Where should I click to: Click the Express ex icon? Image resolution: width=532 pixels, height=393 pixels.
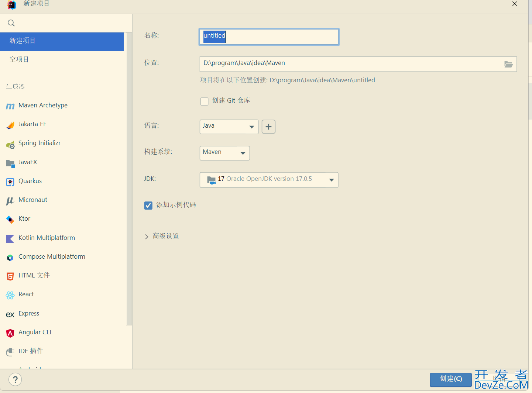click(x=10, y=314)
